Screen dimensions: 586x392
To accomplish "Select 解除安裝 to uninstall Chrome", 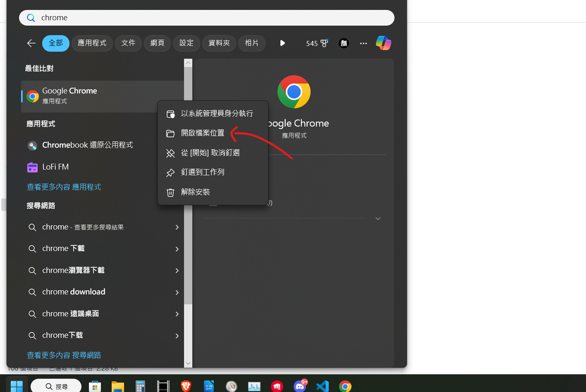I will tap(213, 192).
